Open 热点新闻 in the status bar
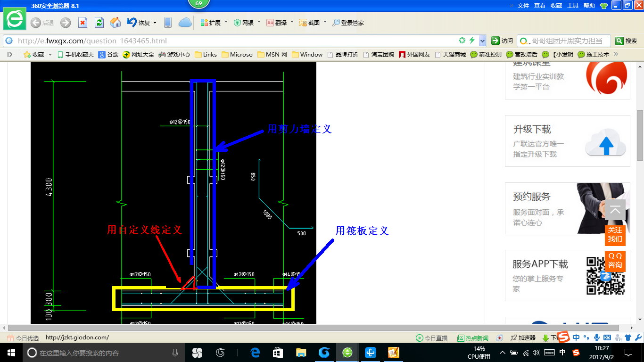This screenshot has width=644, height=362. (473, 338)
